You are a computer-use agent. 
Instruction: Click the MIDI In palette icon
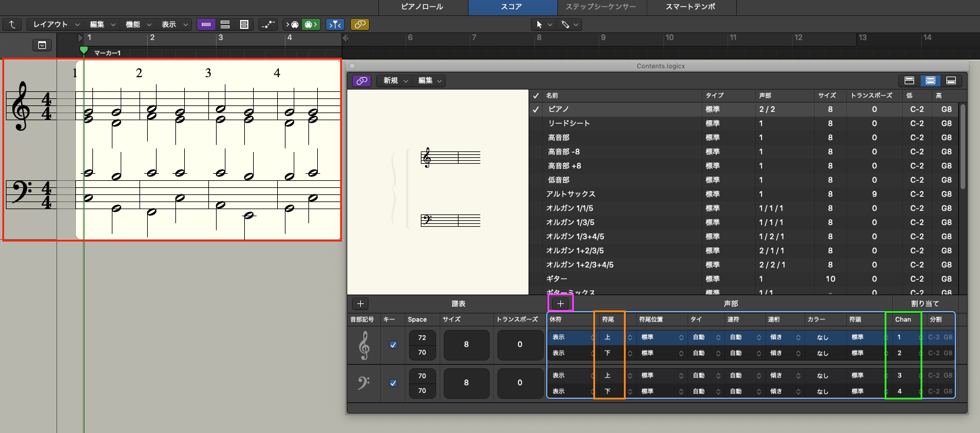293,24
